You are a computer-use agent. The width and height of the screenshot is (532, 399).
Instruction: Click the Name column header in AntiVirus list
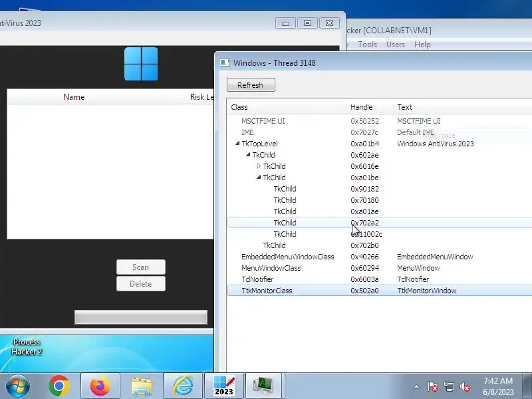click(74, 97)
